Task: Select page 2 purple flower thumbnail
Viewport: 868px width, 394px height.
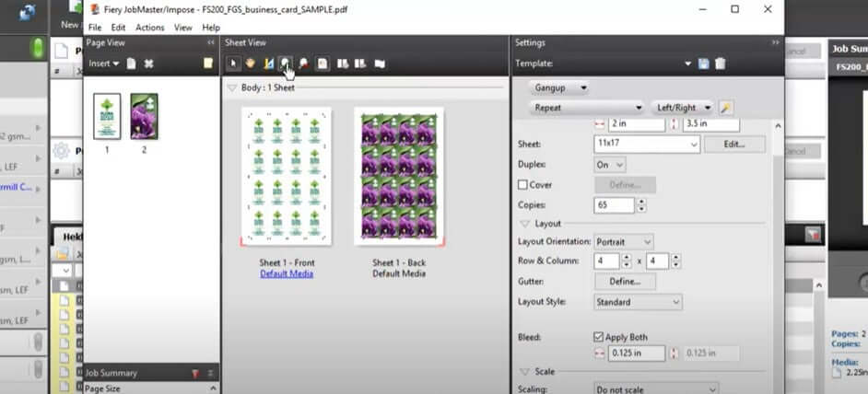Action: (x=144, y=117)
